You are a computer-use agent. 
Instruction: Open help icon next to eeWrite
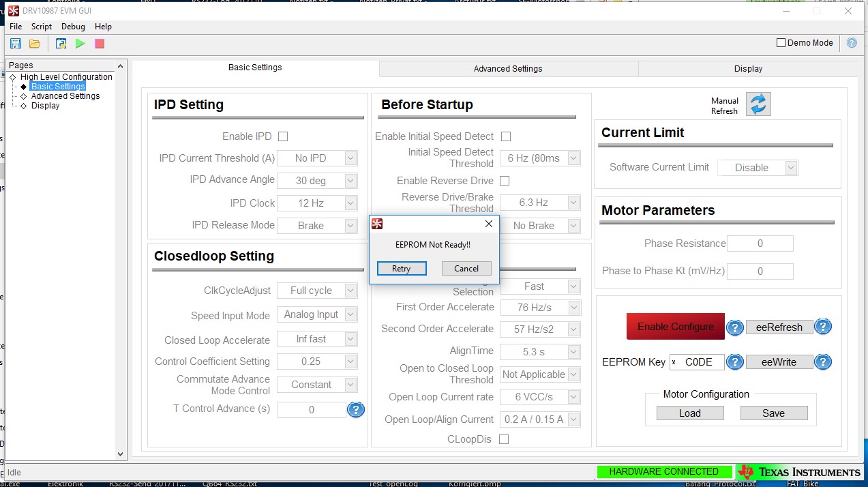coord(823,362)
